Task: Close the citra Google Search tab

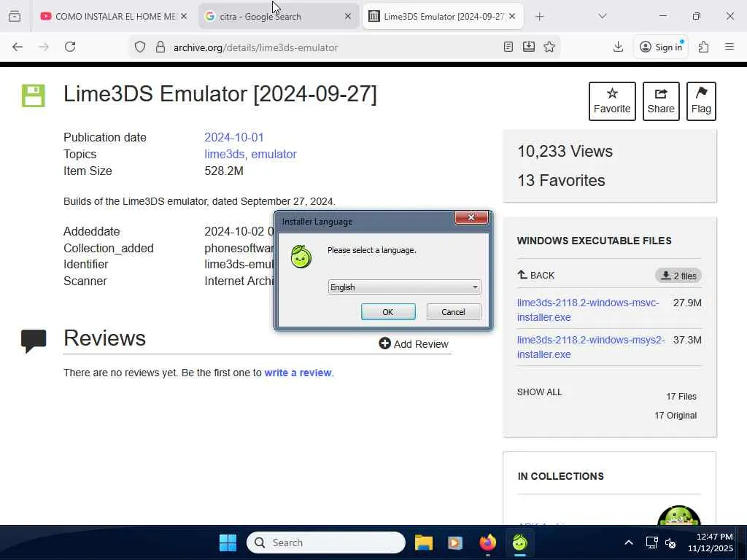Action: [348, 16]
